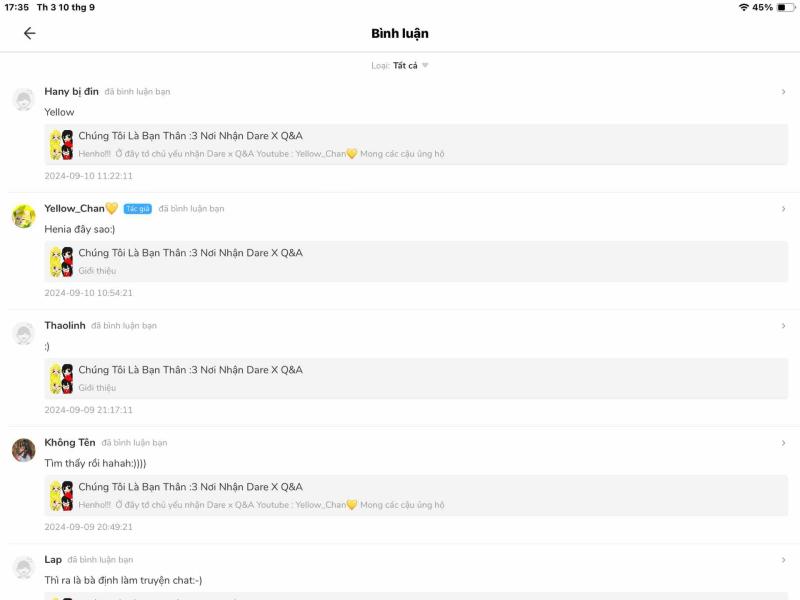Open the username 'Thaolinh'
This screenshot has height=600, width=800.
point(65,326)
